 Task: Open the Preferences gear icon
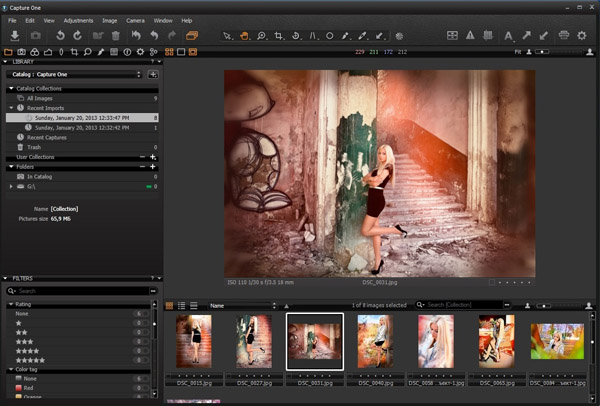tap(582, 36)
